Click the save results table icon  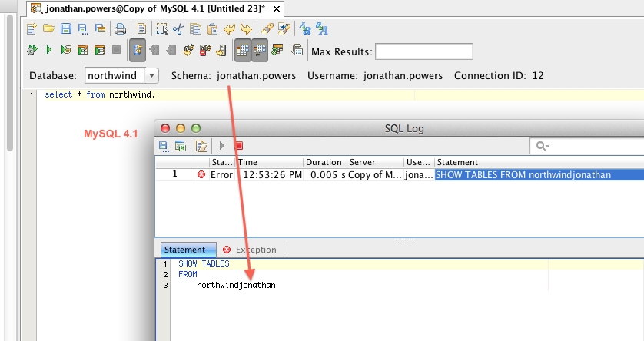tap(100, 28)
